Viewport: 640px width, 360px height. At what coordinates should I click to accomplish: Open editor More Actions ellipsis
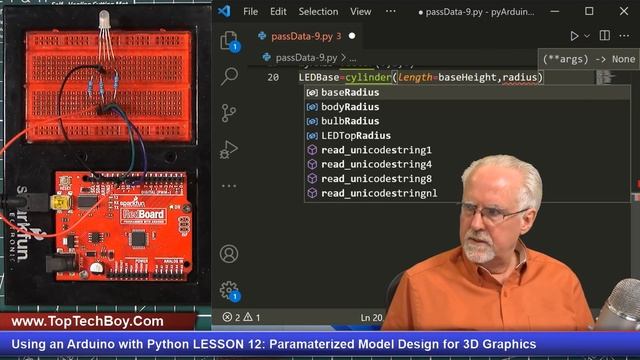(x=624, y=36)
